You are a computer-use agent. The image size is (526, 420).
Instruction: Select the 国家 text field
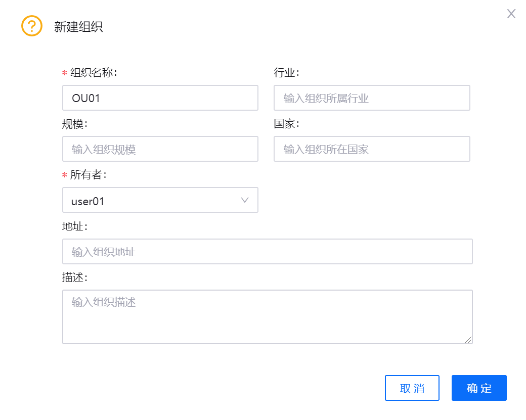tap(372, 149)
